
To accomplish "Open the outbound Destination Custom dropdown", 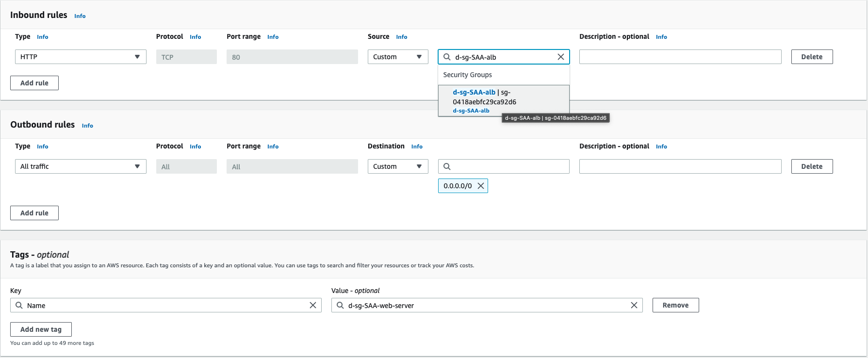I will [x=397, y=166].
